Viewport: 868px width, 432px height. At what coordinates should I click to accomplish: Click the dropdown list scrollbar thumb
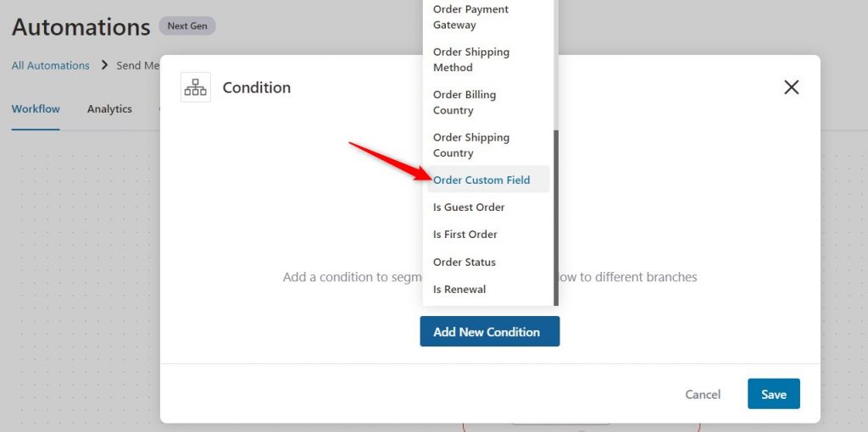tap(556, 218)
